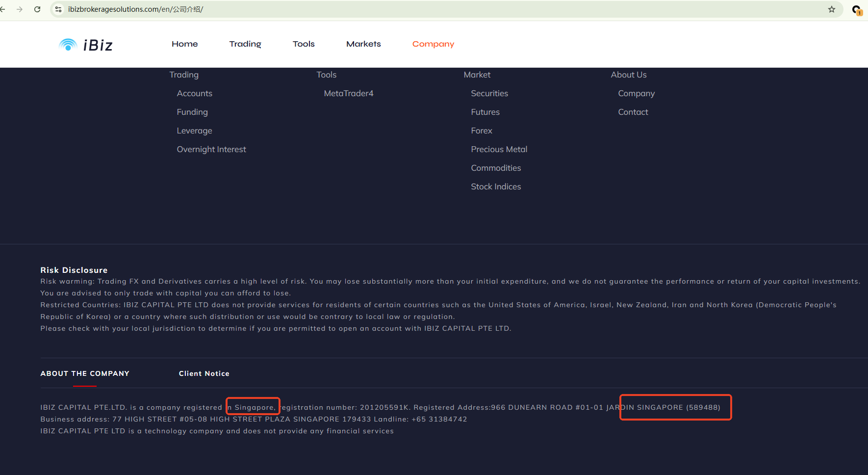
Task: Click the browser forward arrow icon
Action: point(20,9)
